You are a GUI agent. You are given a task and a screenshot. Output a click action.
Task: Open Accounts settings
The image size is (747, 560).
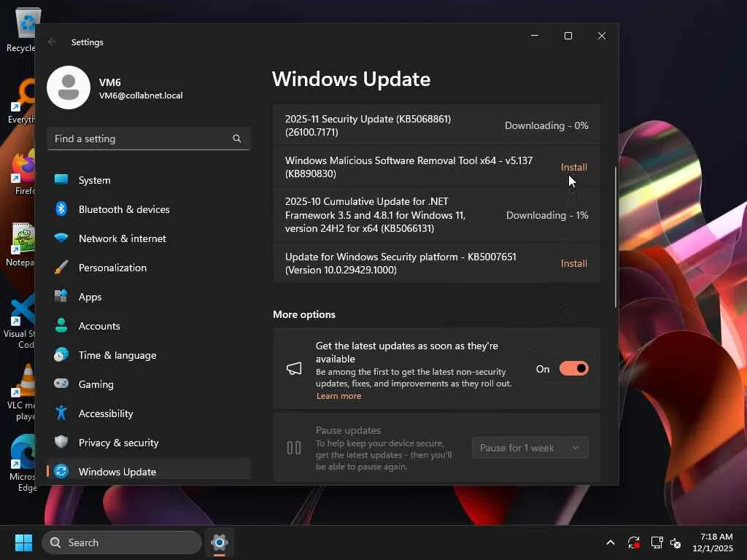click(x=149, y=326)
